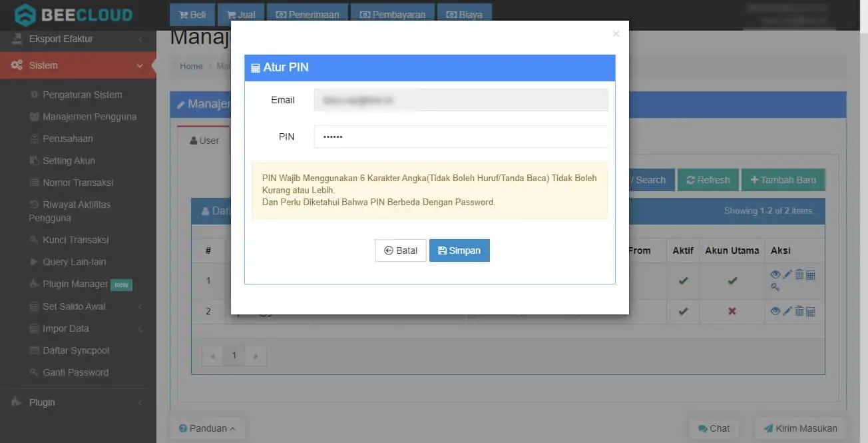Click the Batal cancel button
This screenshot has width=868, height=443.
tap(401, 250)
